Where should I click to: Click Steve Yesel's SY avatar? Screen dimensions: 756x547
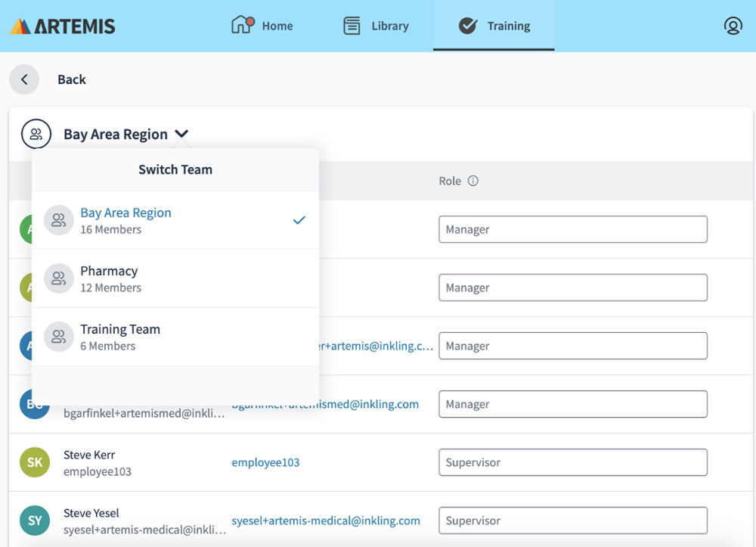coord(35,521)
